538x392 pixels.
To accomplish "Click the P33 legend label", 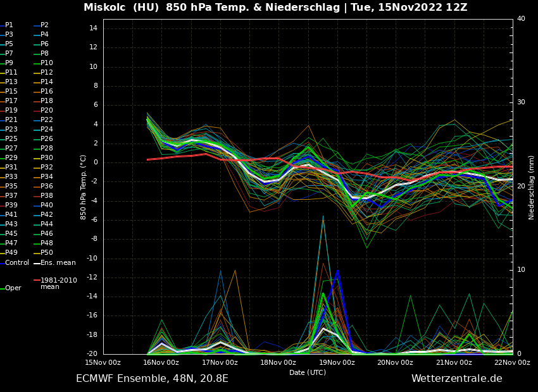I will (11, 177).
